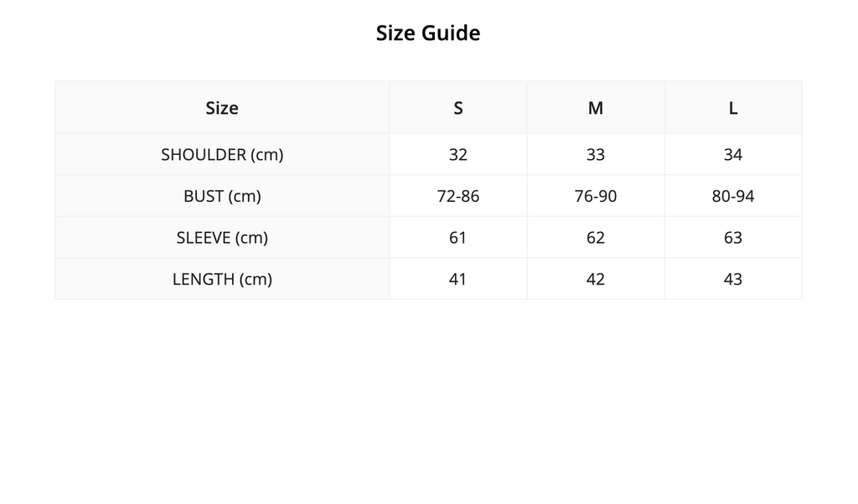858x504 pixels.
Task: Click sleeve value 63 cell
Action: pyautogui.click(x=733, y=238)
